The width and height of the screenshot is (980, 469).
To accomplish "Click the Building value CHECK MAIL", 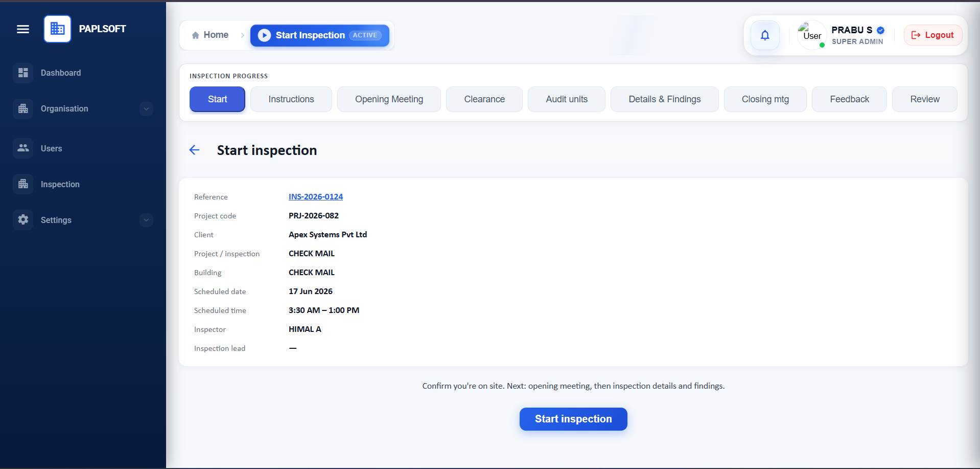I will (x=312, y=273).
